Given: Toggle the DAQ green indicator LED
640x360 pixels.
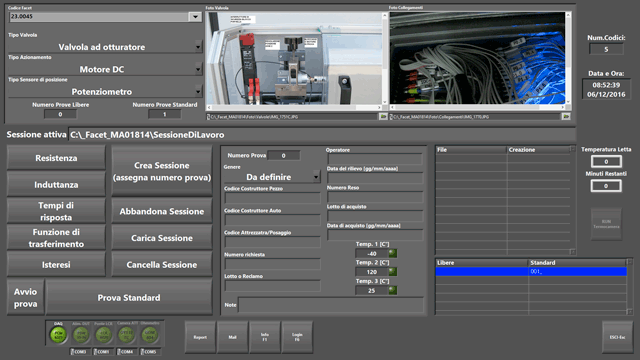Looking at the screenshot, I should pyautogui.click(x=58, y=335).
